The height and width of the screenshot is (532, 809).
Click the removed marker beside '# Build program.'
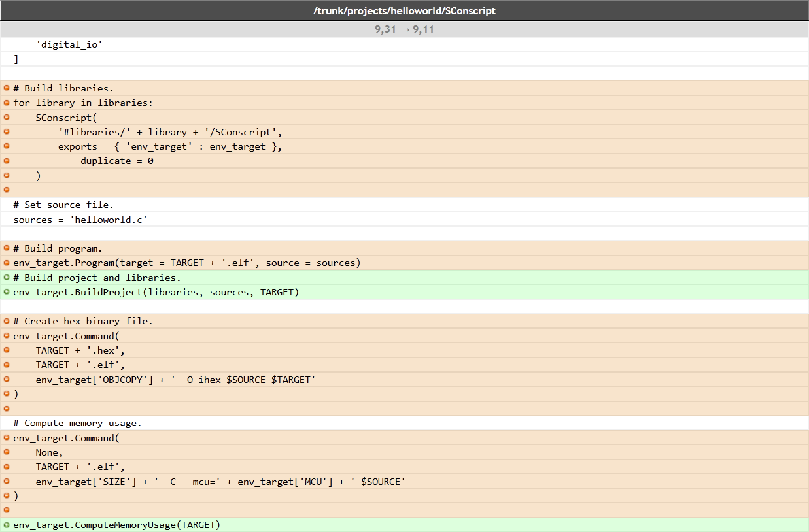(x=7, y=248)
